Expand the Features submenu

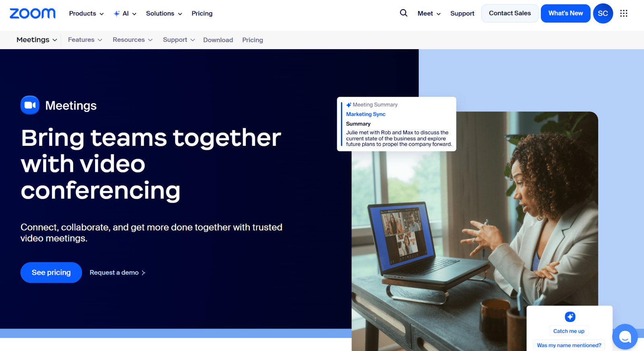pyautogui.click(x=85, y=39)
